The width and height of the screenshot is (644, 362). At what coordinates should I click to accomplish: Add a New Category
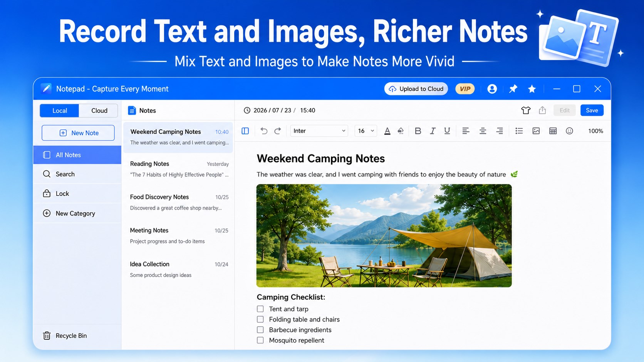(77, 213)
